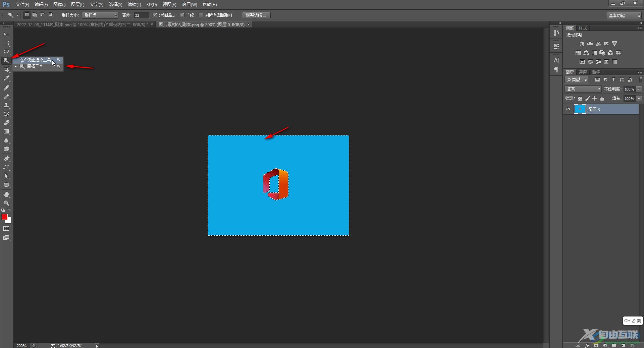Image resolution: width=644 pixels, height=348 pixels.
Task: Select the Horizontal Type tool
Action: coord(6,167)
